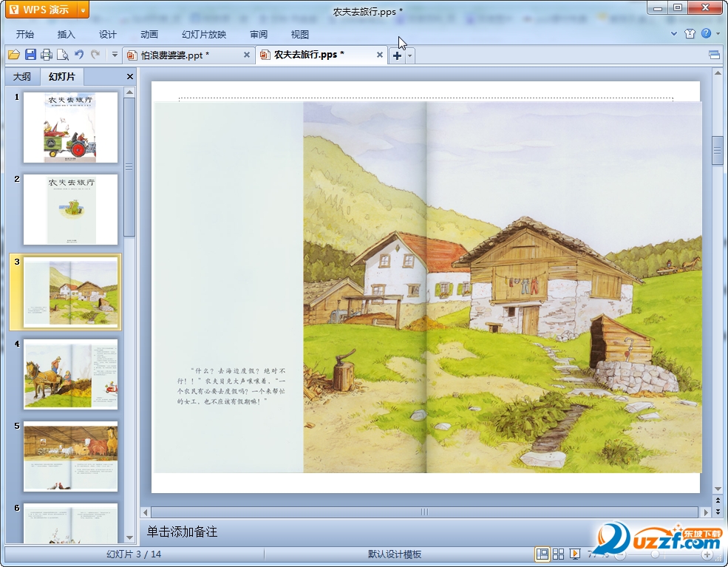
Task: Expand the ribbon with chevron arrow
Action: pyautogui.click(x=674, y=33)
